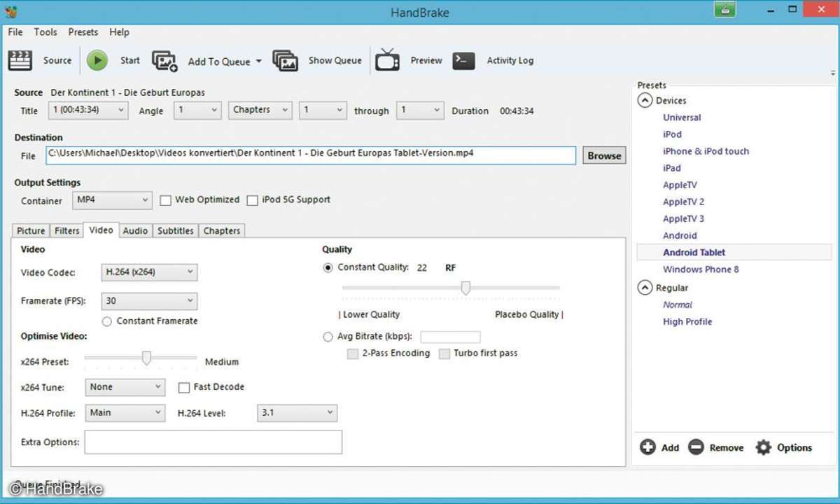Click the Source clapperboard icon

click(20, 61)
